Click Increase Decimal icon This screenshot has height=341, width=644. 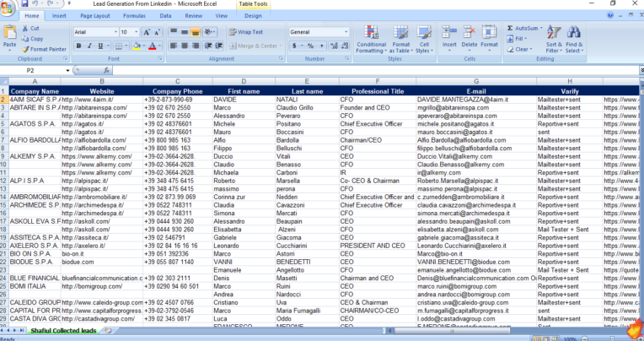[334, 46]
